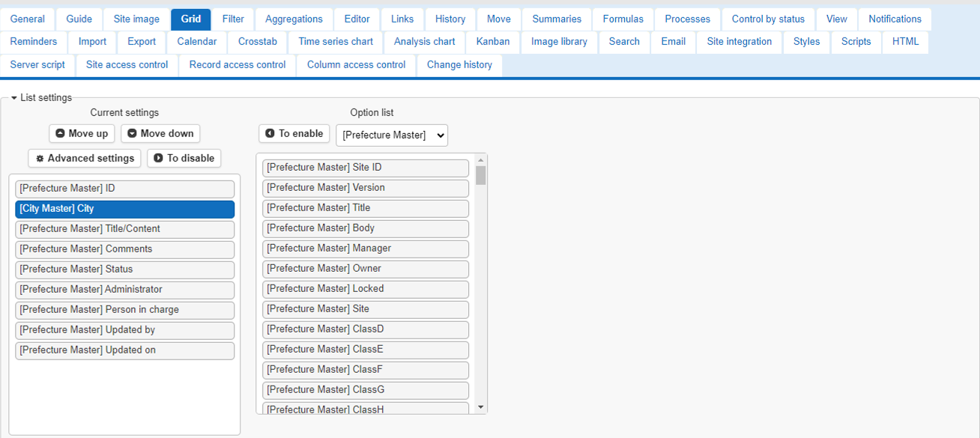
Task: Open Control by status tab
Action: pos(768,19)
